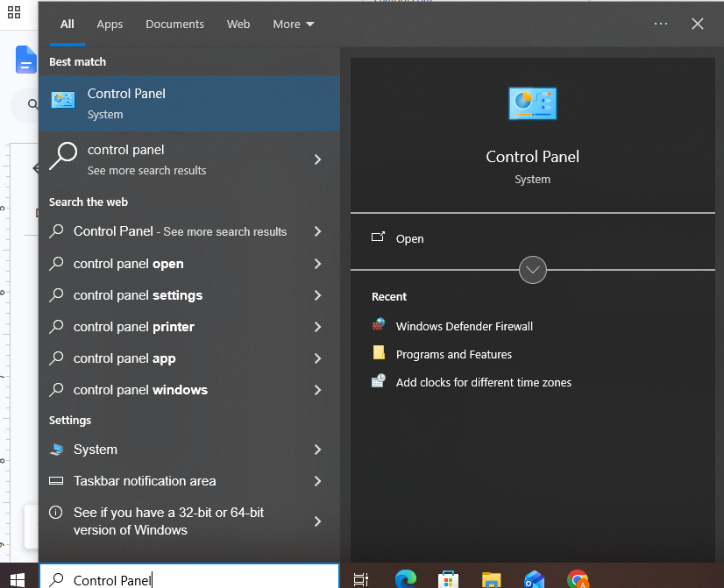The width and height of the screenshot is (724, 588).
Task: Expand arrow beside 'control panel printer'
Action: (317, 327)
